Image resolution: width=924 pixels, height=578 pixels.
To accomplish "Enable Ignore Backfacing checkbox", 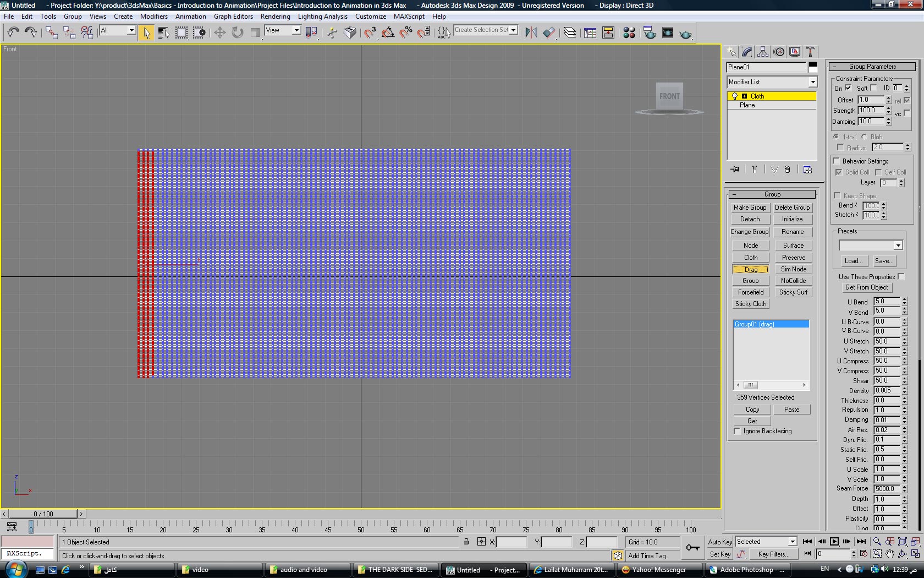I will pos(738,431).
